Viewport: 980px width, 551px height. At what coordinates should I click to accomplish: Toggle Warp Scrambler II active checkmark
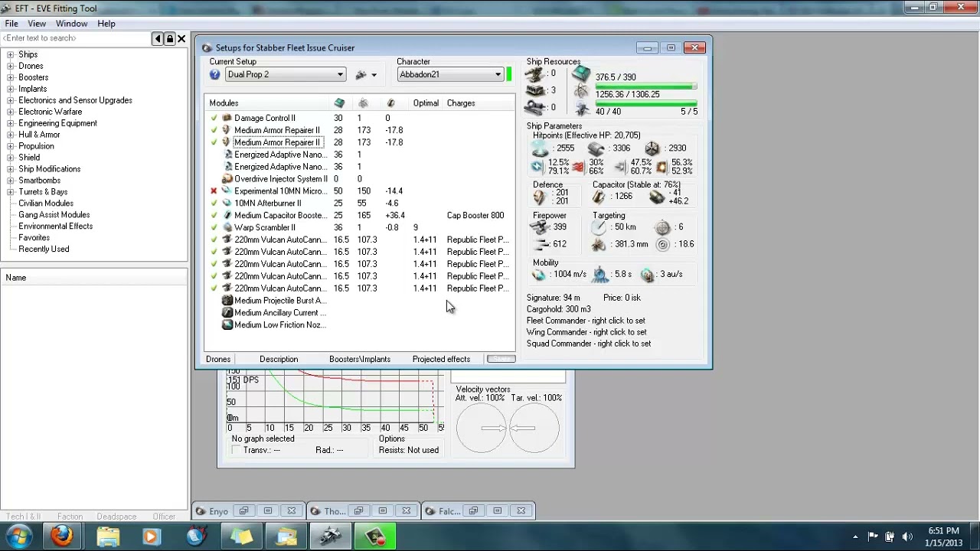214,227
